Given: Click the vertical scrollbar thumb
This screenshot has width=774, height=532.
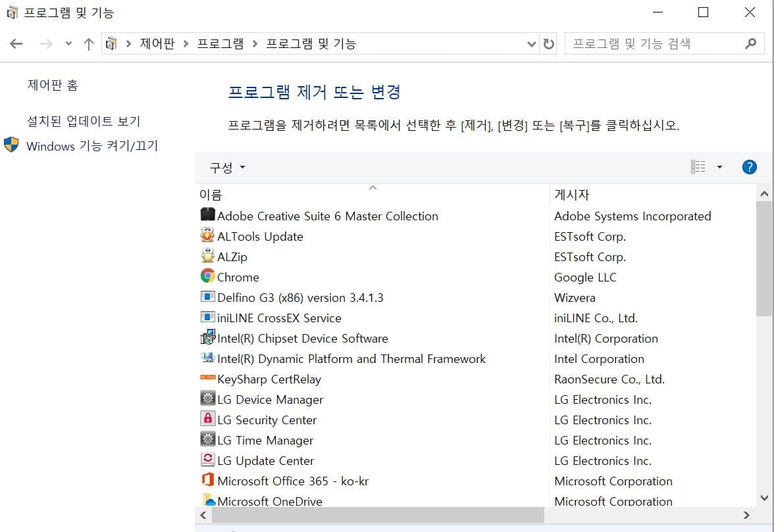Looking at the screenshot, I should coord(764,259).
